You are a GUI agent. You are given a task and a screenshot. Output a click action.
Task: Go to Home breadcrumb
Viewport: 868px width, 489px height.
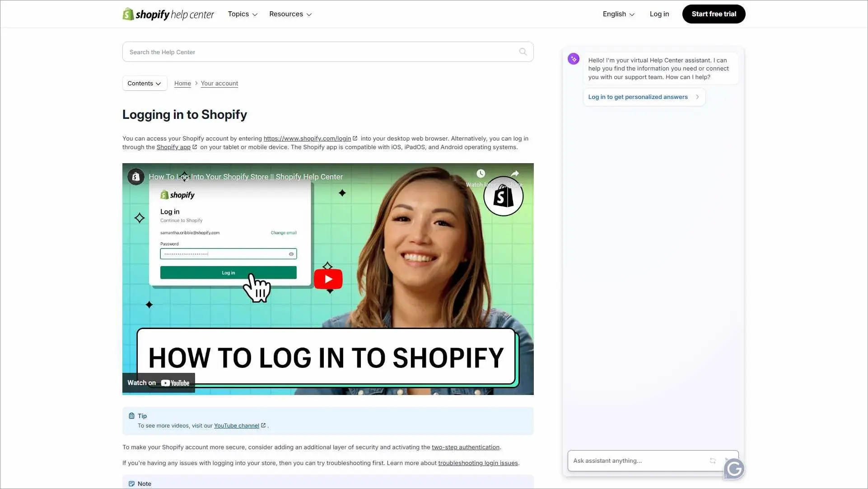pyautogui.click(x=182, y=83)
